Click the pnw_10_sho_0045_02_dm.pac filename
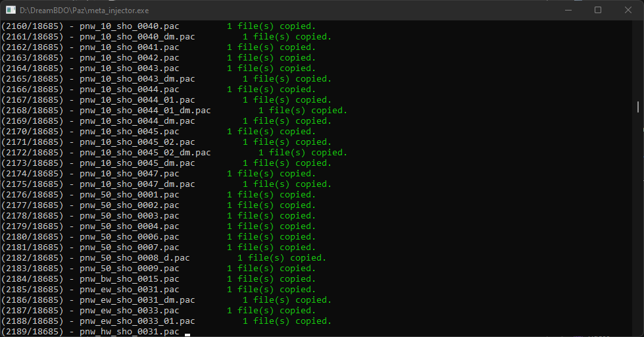The height and width of the screenshot is (337, 644). [145, 153]
